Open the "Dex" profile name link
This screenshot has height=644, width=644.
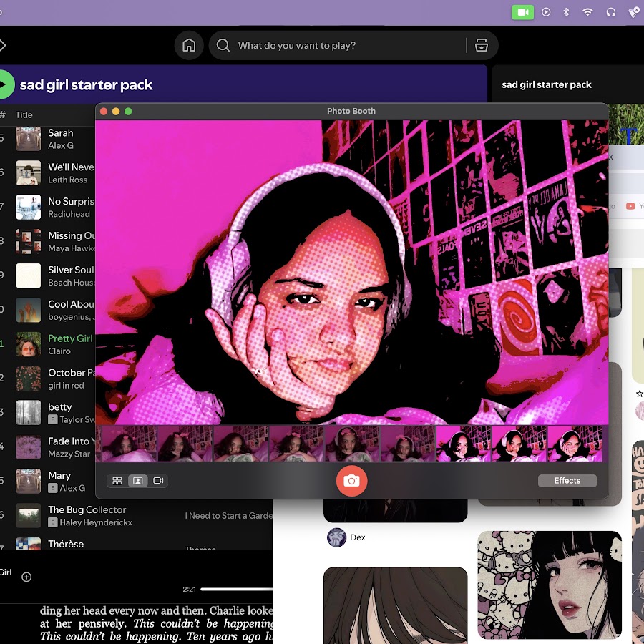[x=358, y=537]
